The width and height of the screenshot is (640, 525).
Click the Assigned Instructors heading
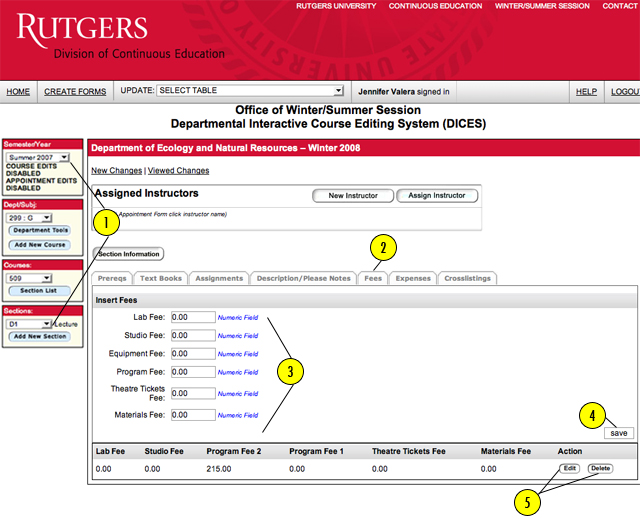point(147,193)
